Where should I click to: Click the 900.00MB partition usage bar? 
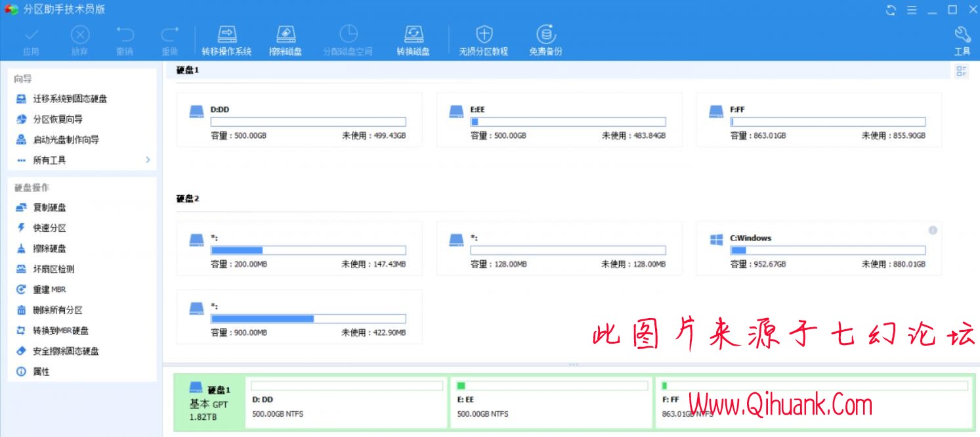pos(309,319)
